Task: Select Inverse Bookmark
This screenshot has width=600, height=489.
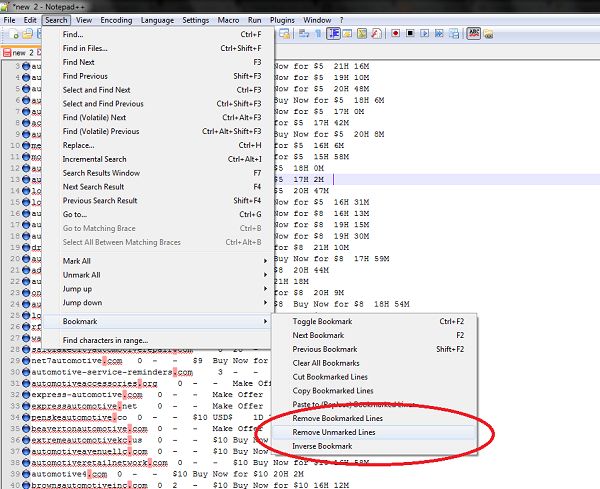Action: [375, 446]
